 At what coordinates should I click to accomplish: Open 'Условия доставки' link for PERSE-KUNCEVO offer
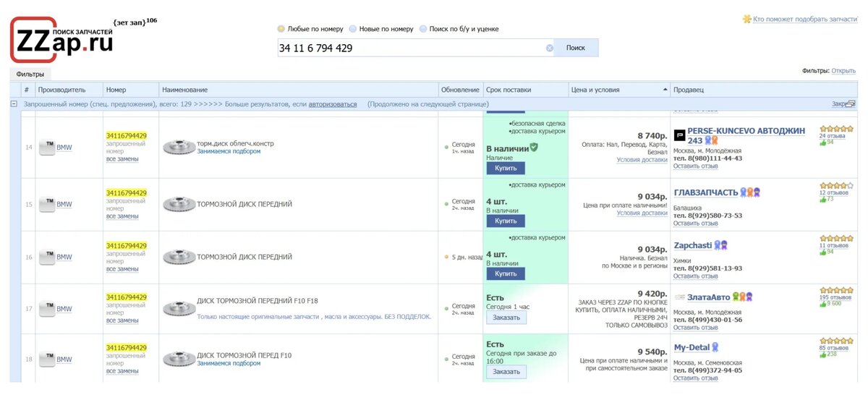coord(642,160)
